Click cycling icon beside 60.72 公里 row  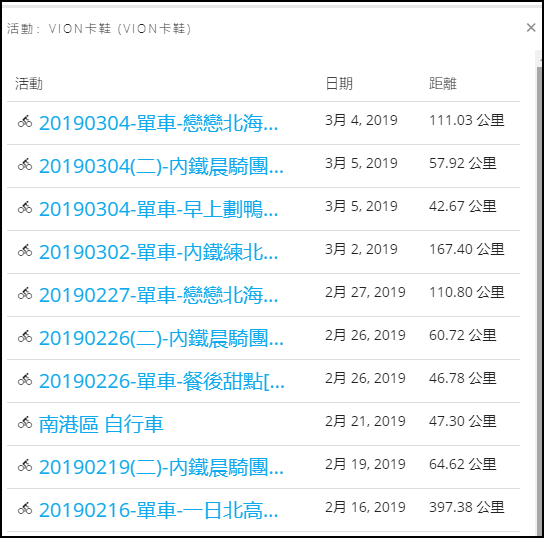(x=25, y=336)
